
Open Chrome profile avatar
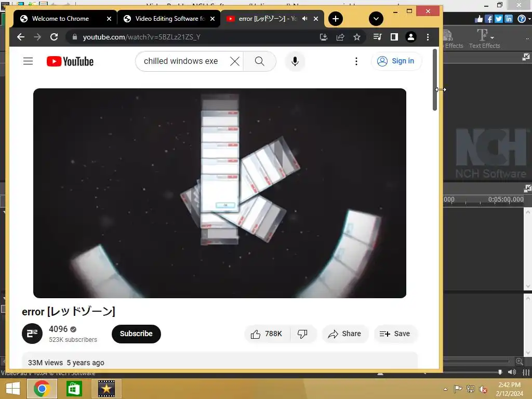tap(410, 37)
